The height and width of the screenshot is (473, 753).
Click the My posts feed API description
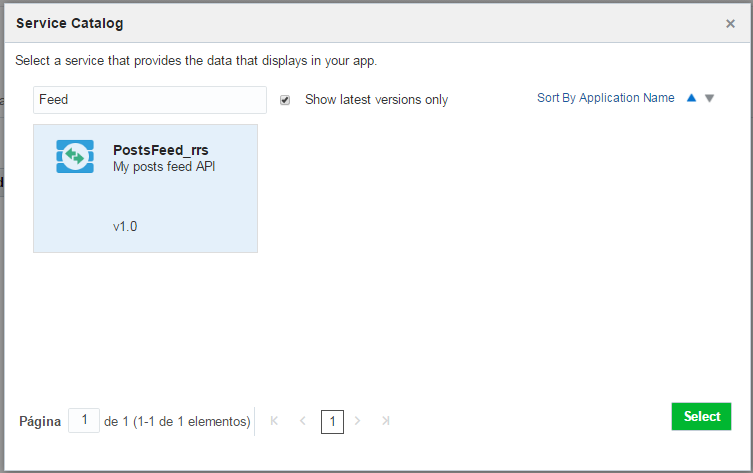pyautogui.click(x=164, y=167)
